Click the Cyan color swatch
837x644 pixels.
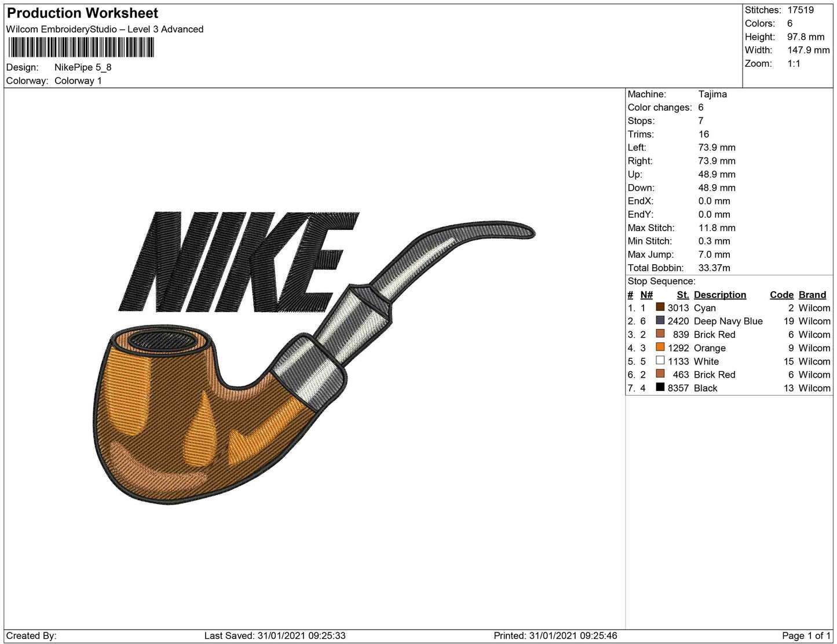660,308
